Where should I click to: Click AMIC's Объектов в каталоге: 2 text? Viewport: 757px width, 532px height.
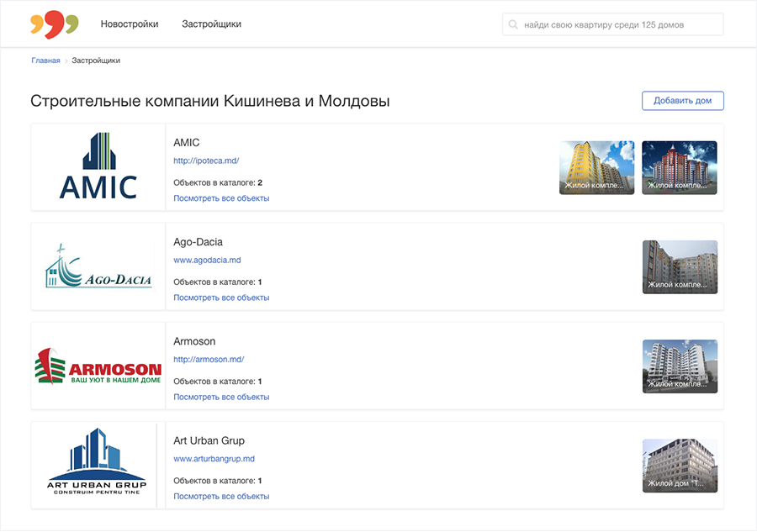(218, 183)
